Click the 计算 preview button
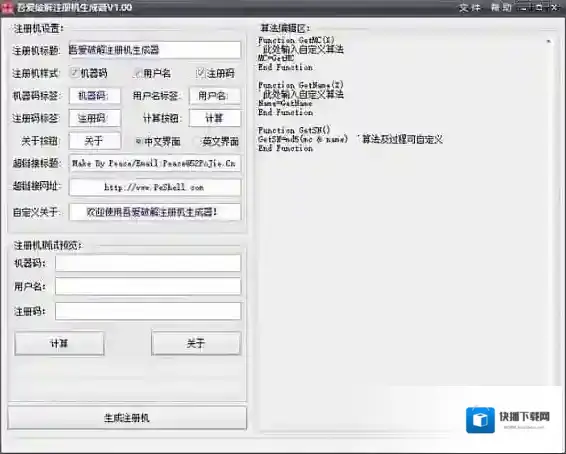Viewport: 566px width, 454px height. (x=59, y=343)
